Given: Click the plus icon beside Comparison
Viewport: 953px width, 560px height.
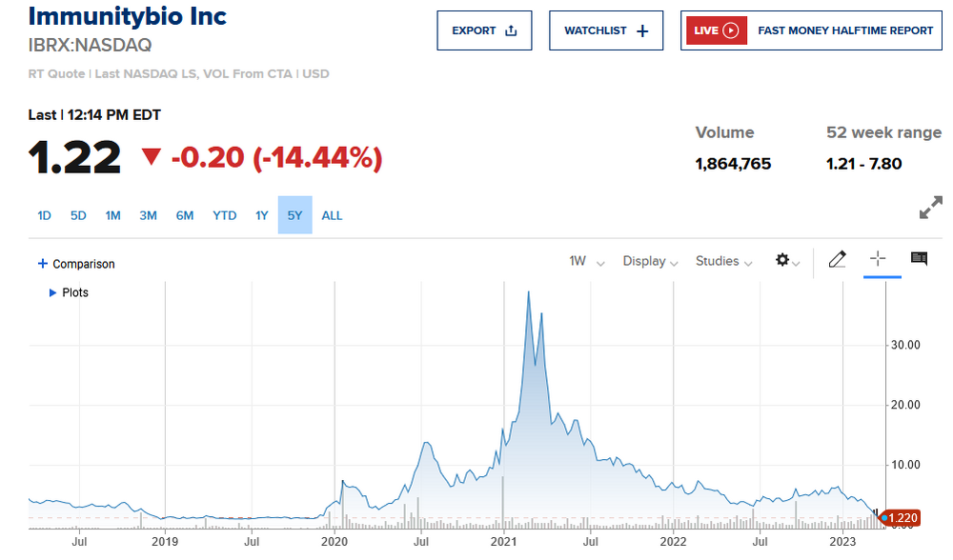Looking at the screenshot, I should pyautogui.click(x=42, y=264).
